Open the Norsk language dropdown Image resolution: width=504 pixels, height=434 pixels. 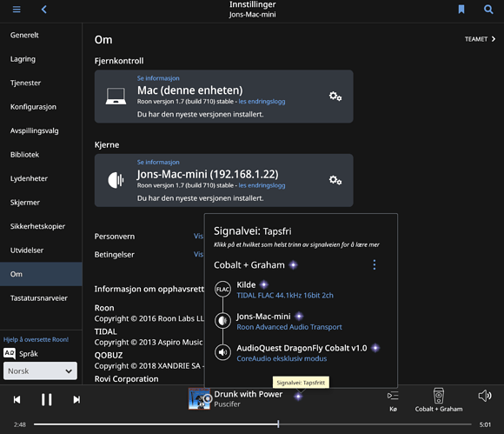pos(40,371)
